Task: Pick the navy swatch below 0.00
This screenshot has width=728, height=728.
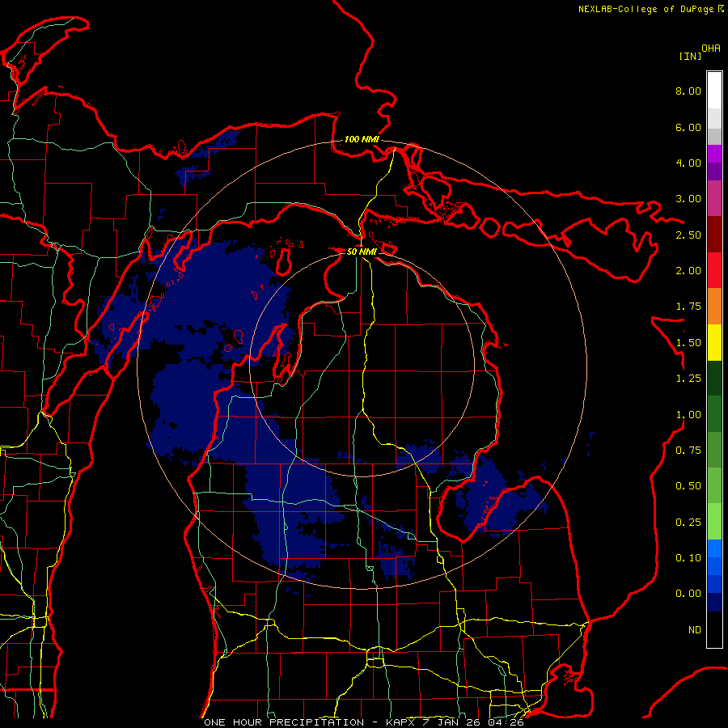Action: tap(714, 603)
